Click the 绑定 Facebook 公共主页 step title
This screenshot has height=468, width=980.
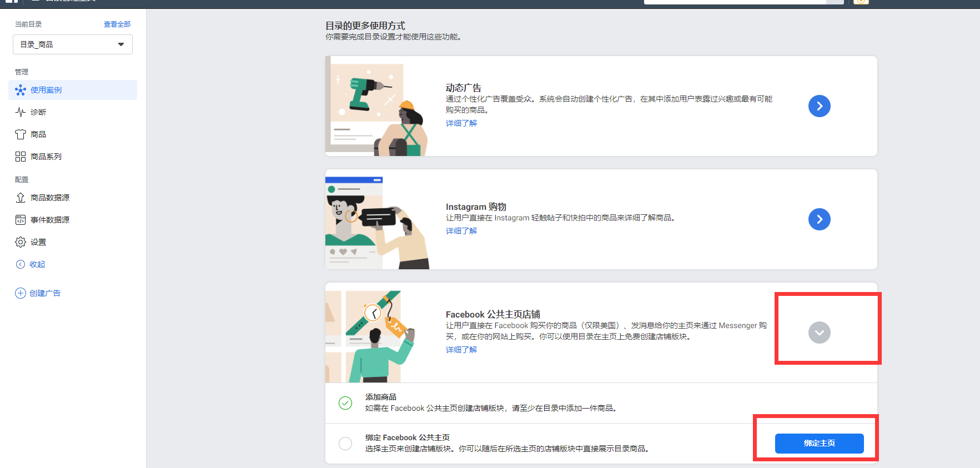pos(408,437)
